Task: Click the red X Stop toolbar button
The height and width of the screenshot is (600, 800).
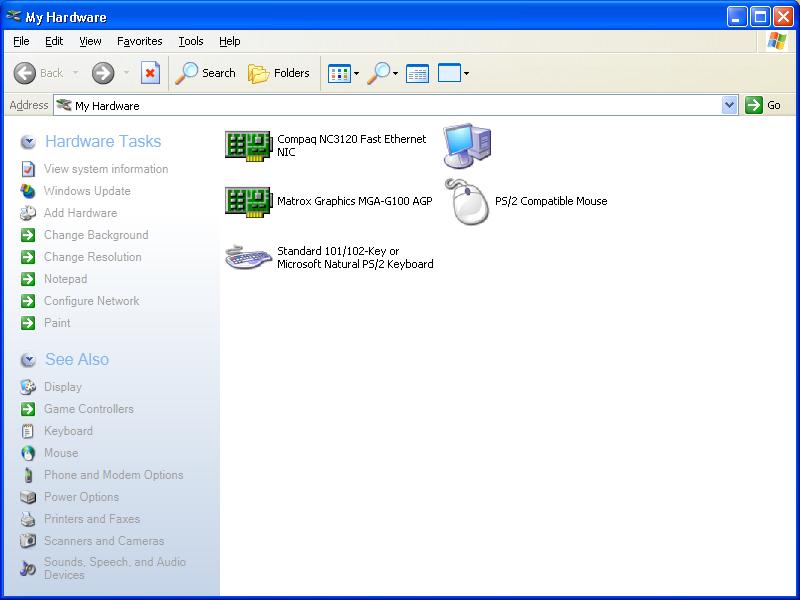Action: coord(150,73)
